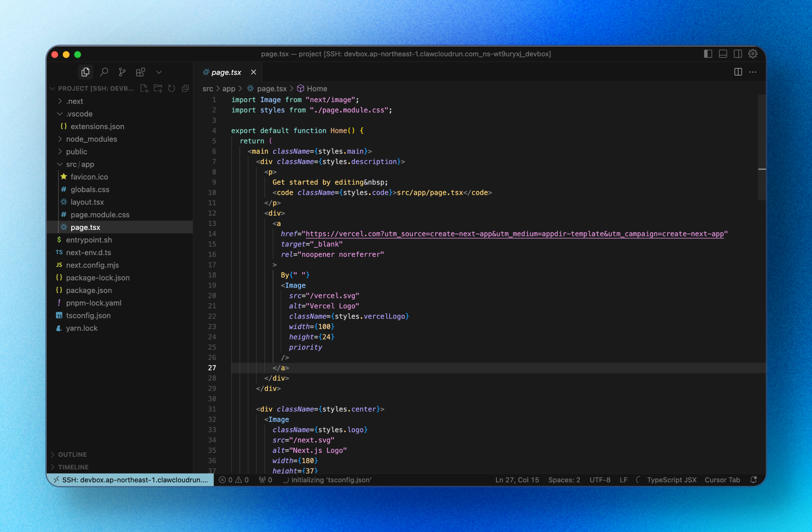The width and height of the screenshot is (812, 532).
Task: Show more activity bar views chevron
Action: [159, 72]
